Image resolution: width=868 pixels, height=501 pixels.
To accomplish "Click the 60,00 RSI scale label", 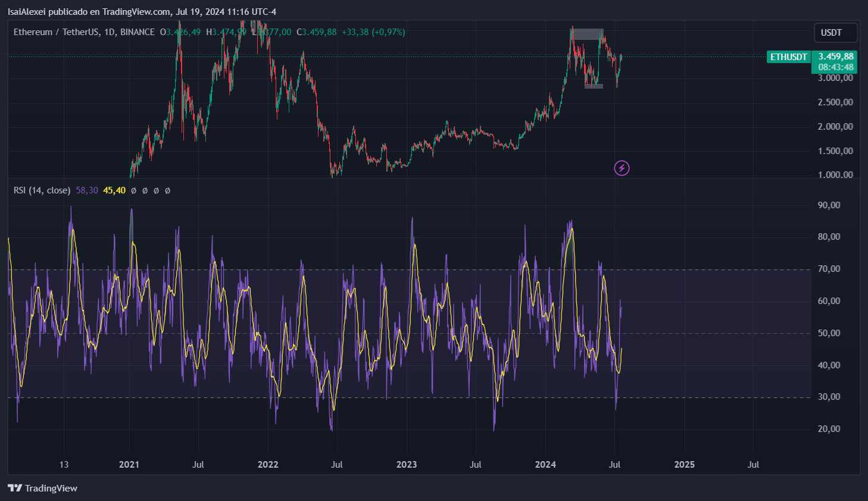I will [x=829, y=301].
